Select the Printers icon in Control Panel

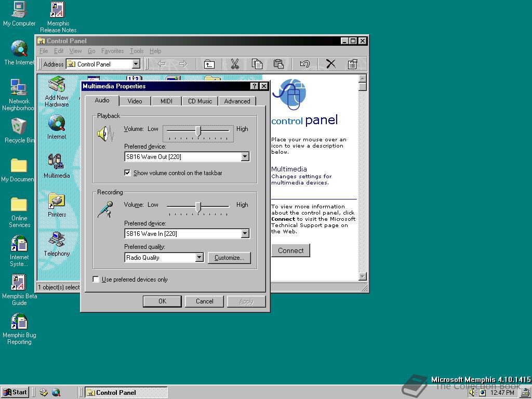57,205
